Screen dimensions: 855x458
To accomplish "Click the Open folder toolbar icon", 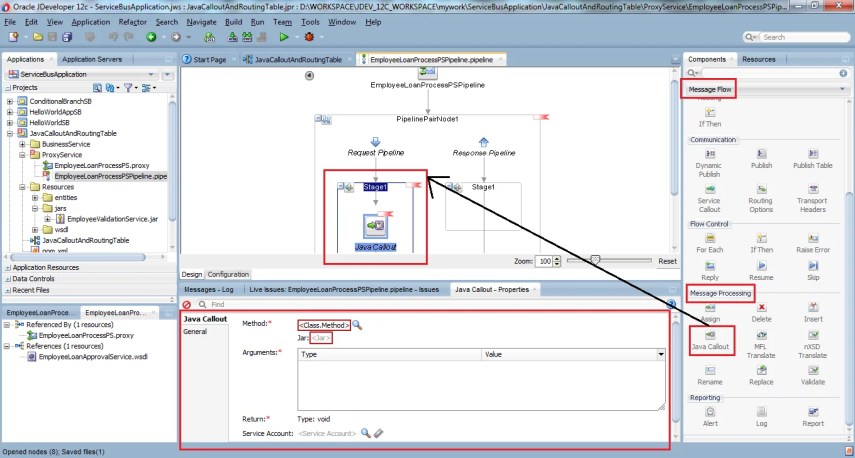I will coord(38,37).
